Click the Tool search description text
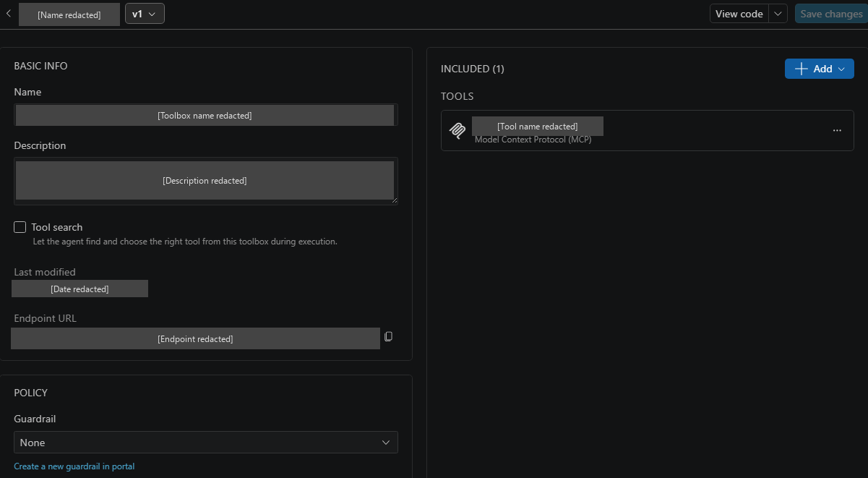This screenshot has width=868, height=478. point(185,242)
